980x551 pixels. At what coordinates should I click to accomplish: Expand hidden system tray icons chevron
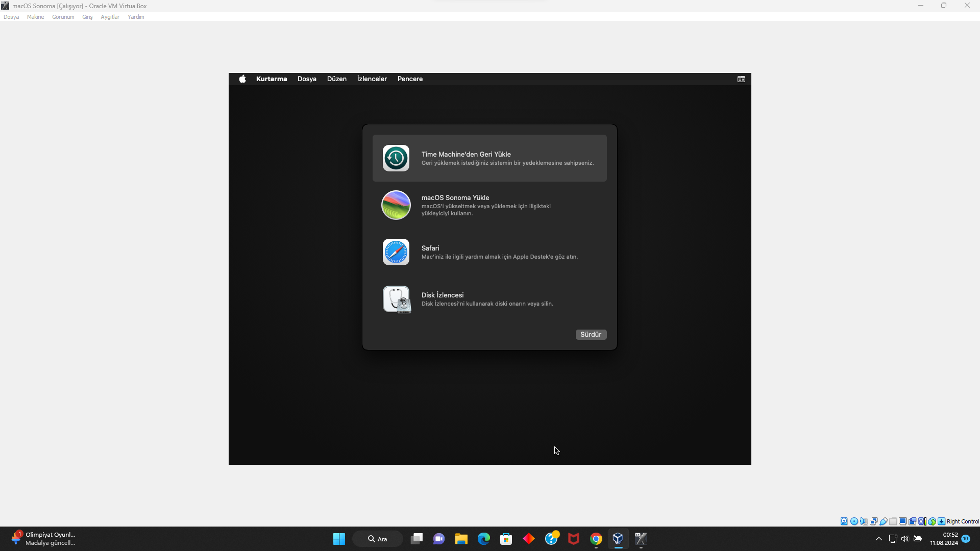878,539
